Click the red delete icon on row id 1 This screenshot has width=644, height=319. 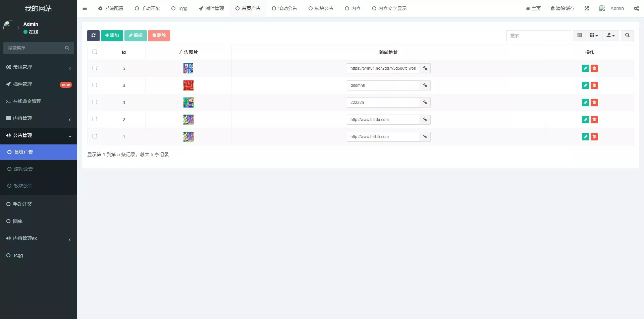594,137
